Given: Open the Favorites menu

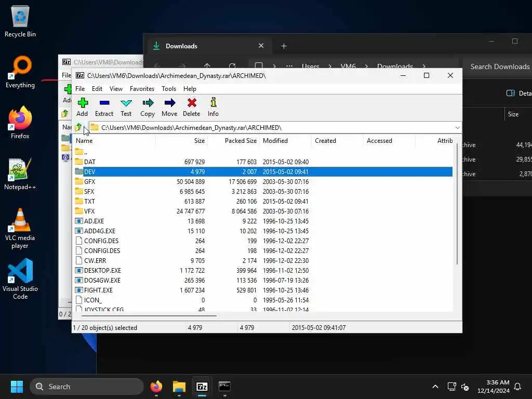Looking at the screenshot, I should (x=142, y=88).
